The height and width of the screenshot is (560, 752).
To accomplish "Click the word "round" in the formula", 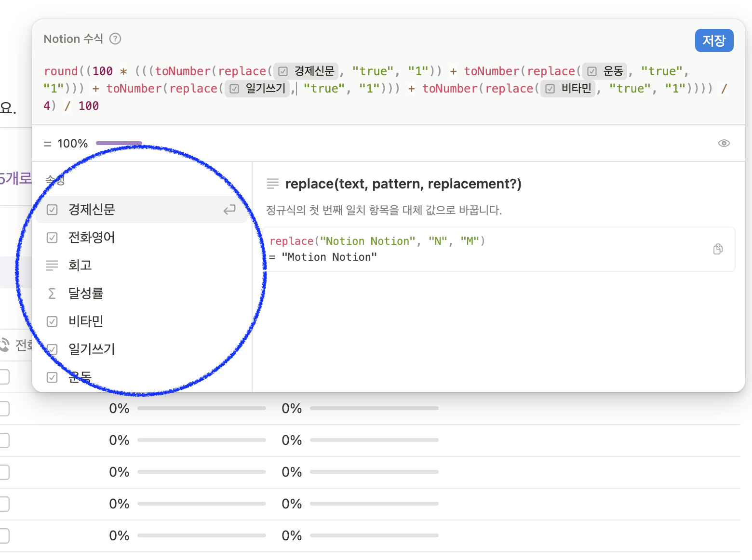I will pos(61,71).
